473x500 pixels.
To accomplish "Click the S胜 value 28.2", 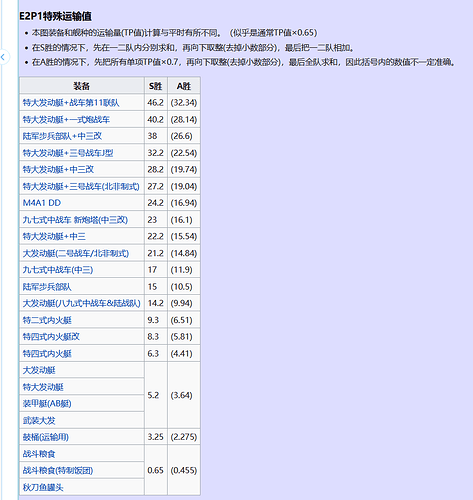I will coord(156,169).
